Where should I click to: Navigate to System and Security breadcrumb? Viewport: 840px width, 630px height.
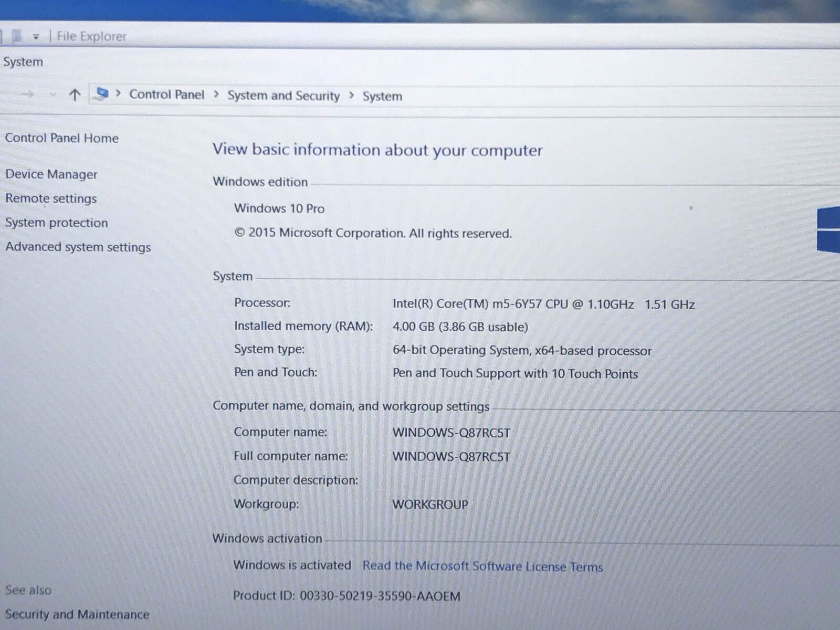[x=283, y=96]
